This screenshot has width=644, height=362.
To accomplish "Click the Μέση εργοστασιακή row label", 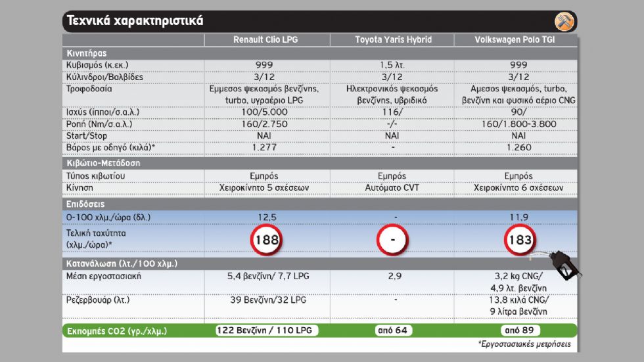I will point(104,276).
